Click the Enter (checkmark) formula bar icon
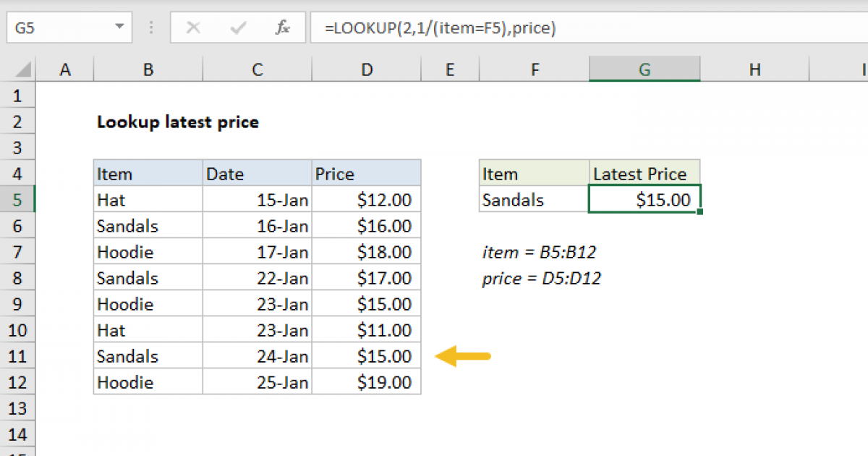The image size is (868, 456). 237,28
